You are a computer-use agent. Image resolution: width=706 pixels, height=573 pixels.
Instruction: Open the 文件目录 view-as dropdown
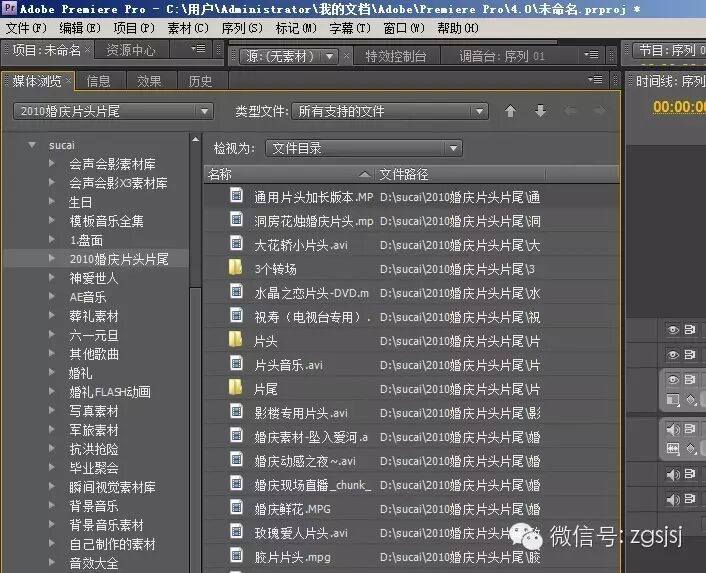tap(364, 148)
